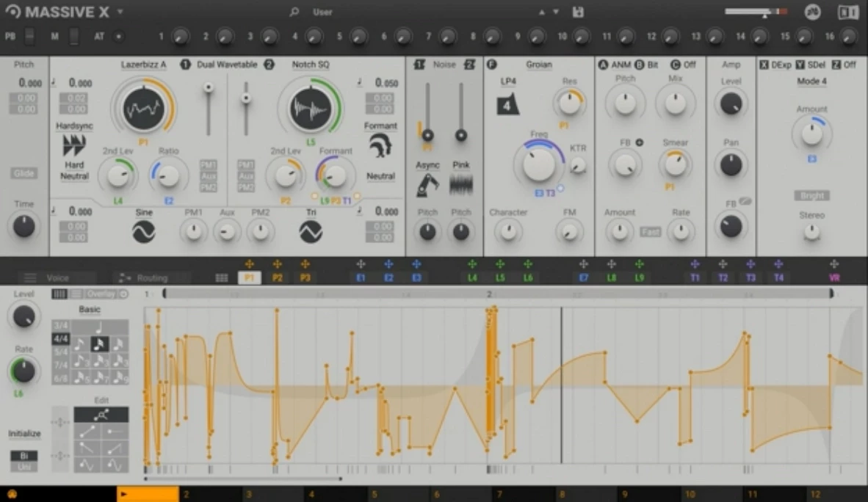Open the Basic curve preset menu
The height and width of the screenshot is (502, 868).
pos(89,310)
